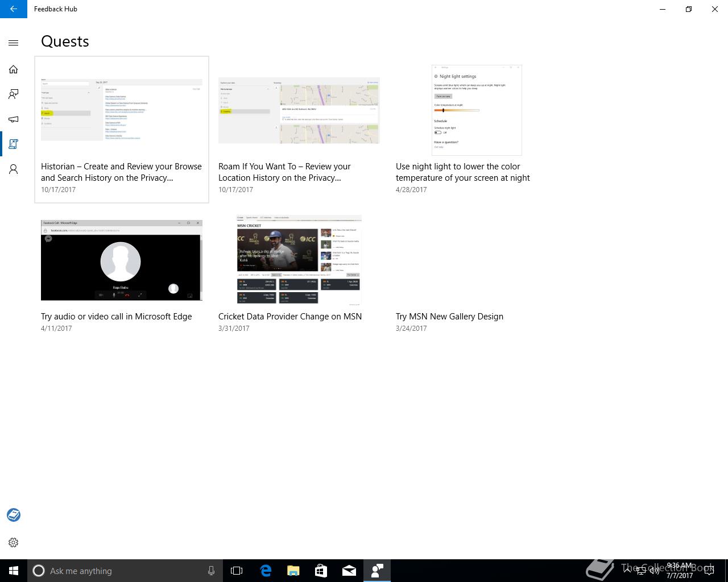Restore down the Feedback Hub window

coord(689,9)
